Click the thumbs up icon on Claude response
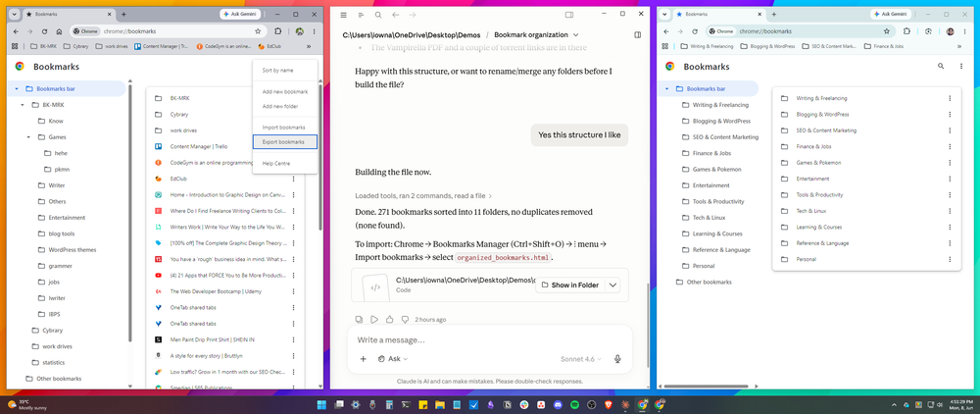980x414 pixels. pos(389,319)
